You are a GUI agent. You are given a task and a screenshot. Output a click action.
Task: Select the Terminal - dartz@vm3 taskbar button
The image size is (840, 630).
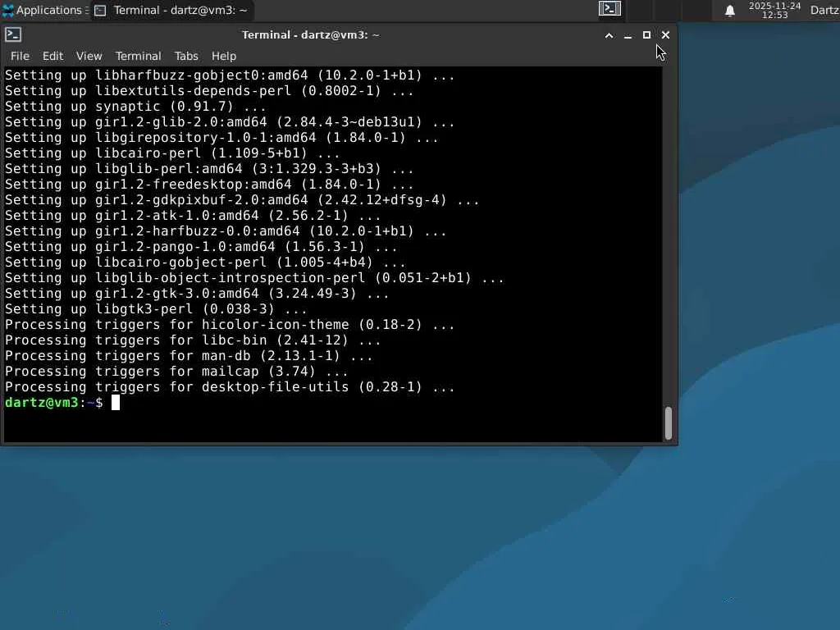171,10
